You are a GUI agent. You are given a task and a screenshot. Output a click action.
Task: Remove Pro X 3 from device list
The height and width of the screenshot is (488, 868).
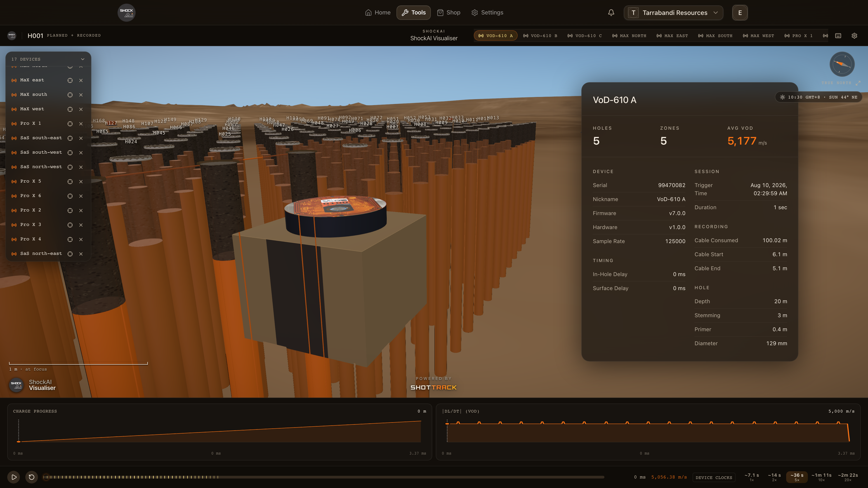tap(81, 225)
